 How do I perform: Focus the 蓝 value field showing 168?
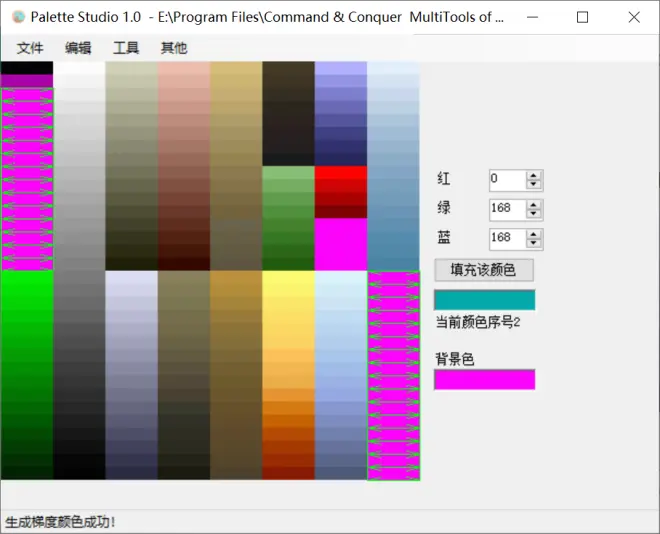click(508, 239)
